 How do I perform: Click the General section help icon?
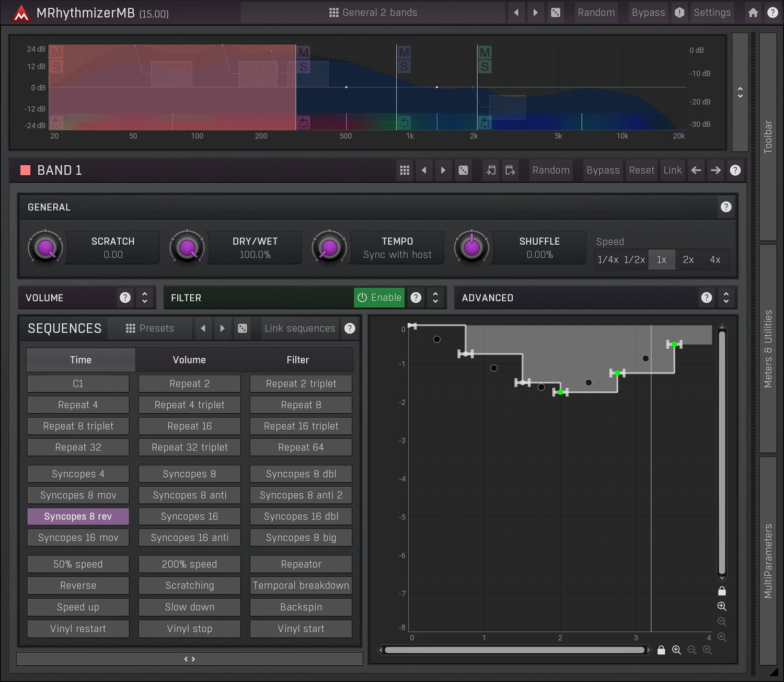pos(725,207)
